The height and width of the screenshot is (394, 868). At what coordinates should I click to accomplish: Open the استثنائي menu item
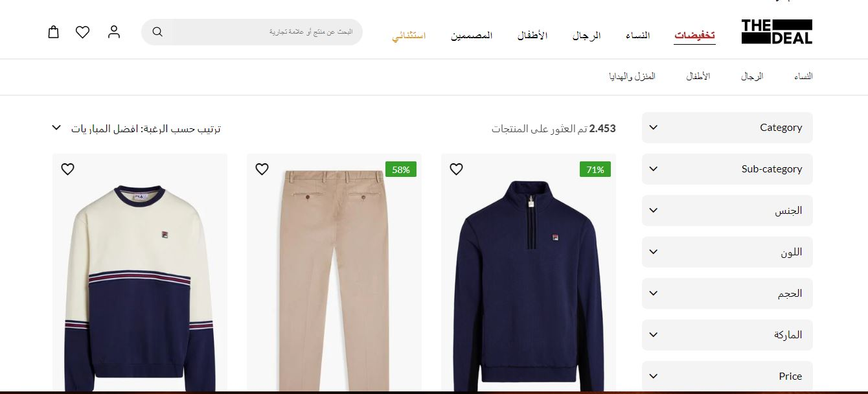[409, 35]
